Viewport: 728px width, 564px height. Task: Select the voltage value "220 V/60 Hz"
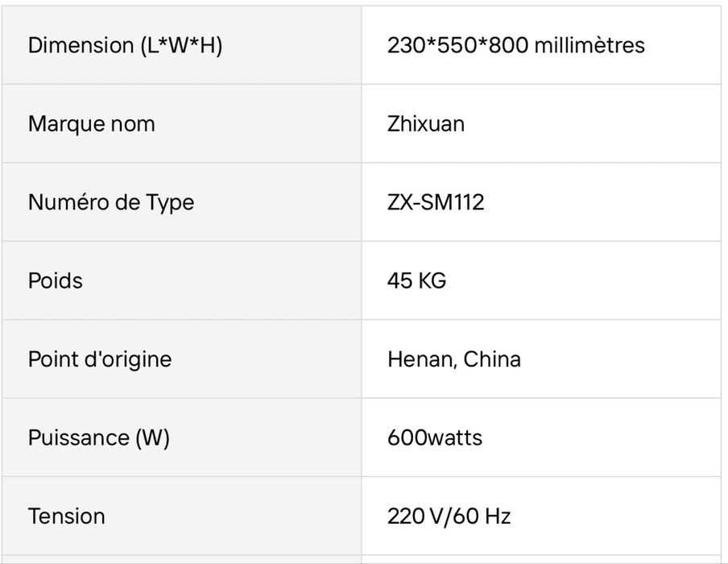tap(449, 516)
